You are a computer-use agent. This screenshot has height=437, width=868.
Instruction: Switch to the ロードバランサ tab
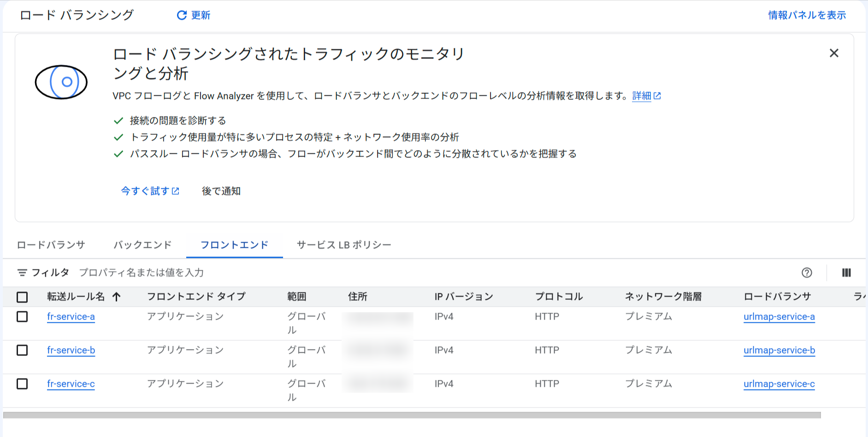tap(51, 245)
